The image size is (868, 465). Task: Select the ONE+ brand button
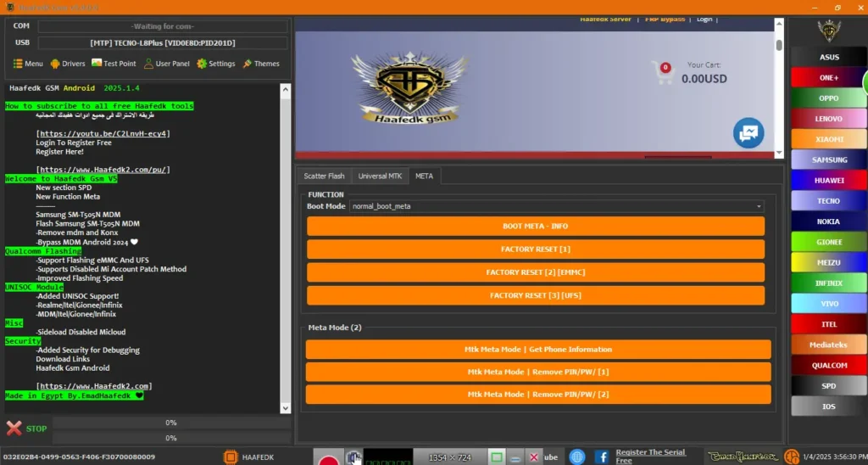(829, 77)
